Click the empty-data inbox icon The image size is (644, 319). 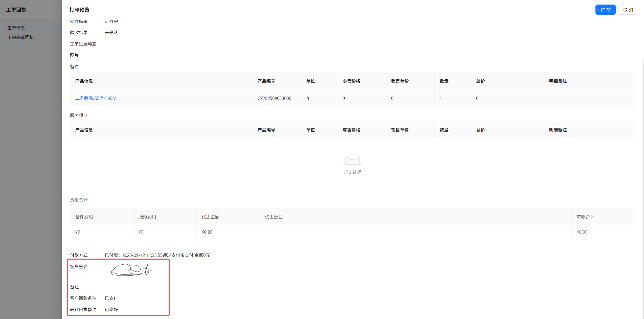pyautogui.click(x=352, y=159)
